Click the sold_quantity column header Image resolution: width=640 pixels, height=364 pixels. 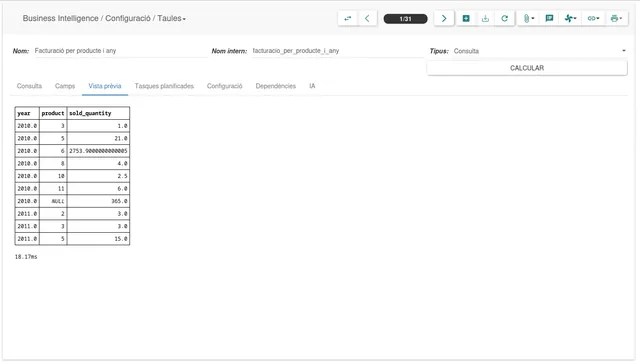(98, 113)
